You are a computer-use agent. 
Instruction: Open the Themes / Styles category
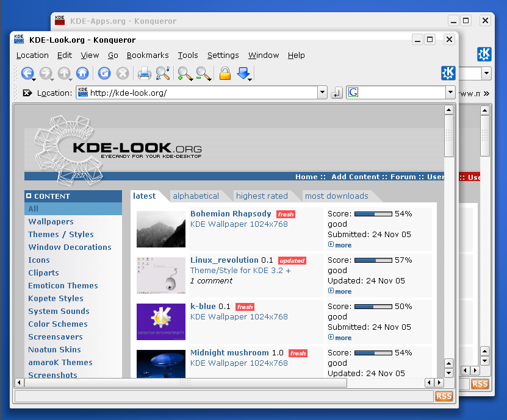click(x=61, y=234)
